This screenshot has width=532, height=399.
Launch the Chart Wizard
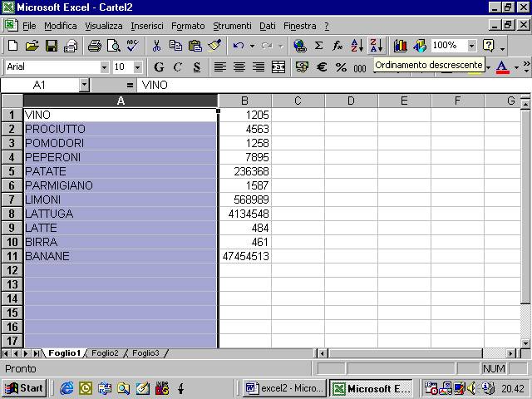coord(401,46)
